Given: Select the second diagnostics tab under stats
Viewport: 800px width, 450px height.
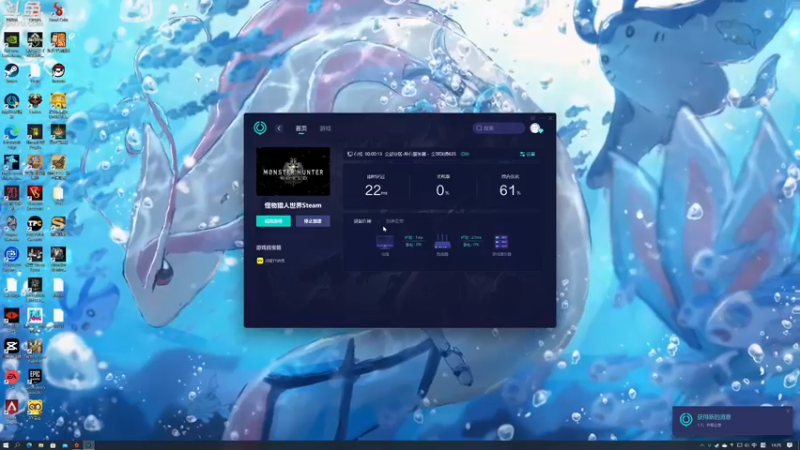Looking at the screenshot, I should (x=394, y=221).
